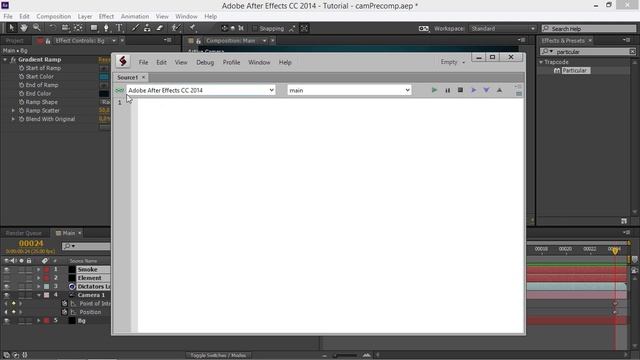Screen dimensions: 640x360
Task: Select the Type text tool
Action: [x=119, y=28]
